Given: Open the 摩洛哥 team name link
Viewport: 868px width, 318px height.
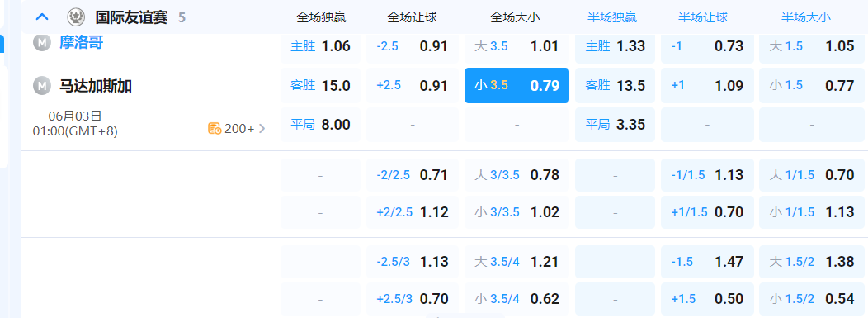Looking at the screenshot, I should (82, 42).
